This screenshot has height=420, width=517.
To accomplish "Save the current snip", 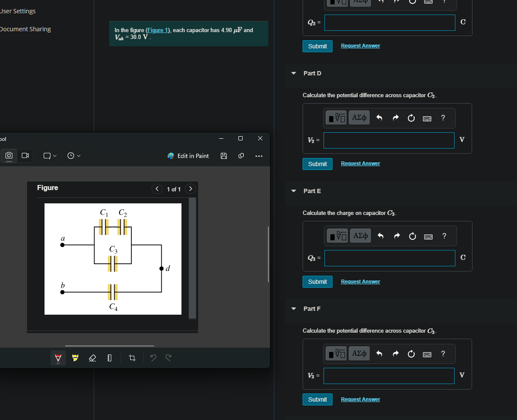I will tap(224, 156).
